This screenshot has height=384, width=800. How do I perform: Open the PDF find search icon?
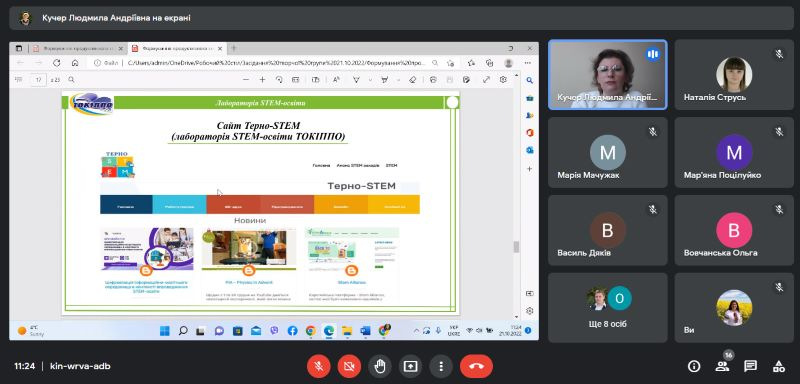[71, 80]
